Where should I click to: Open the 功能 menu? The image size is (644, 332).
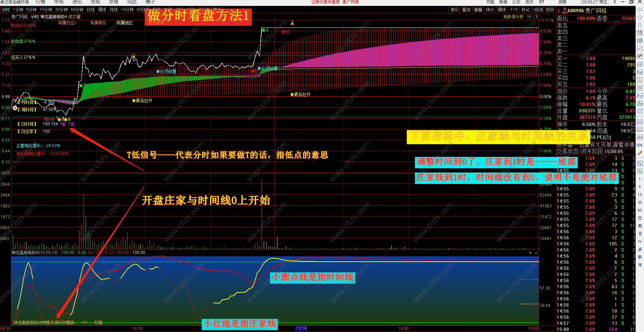[491, 2]
